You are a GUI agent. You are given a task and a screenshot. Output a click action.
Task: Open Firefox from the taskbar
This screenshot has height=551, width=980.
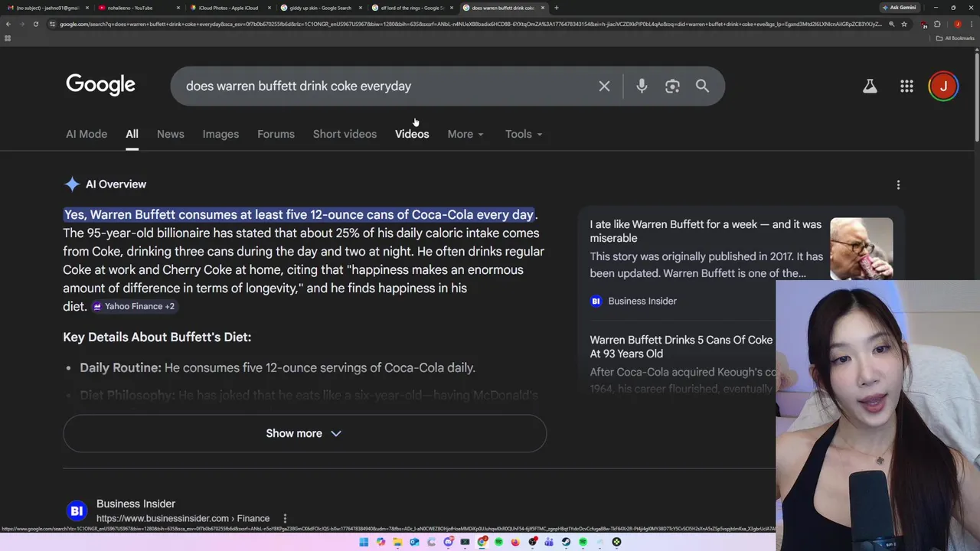[x=515, y=542]
